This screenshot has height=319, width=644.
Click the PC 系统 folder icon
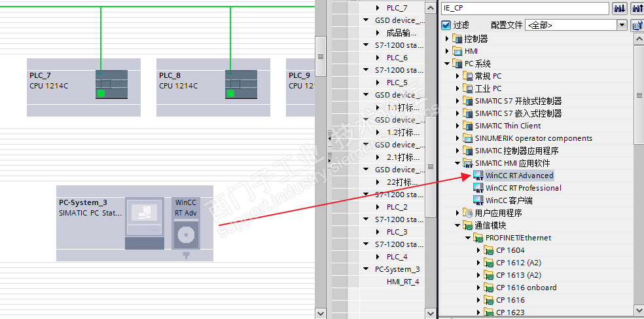point(457,64)
